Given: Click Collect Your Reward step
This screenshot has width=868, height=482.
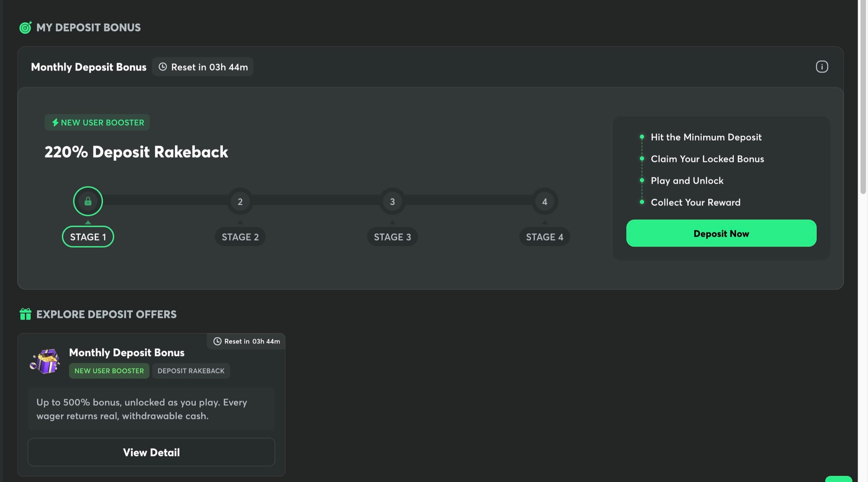Looking at the screenshot, I should [695, 202].
